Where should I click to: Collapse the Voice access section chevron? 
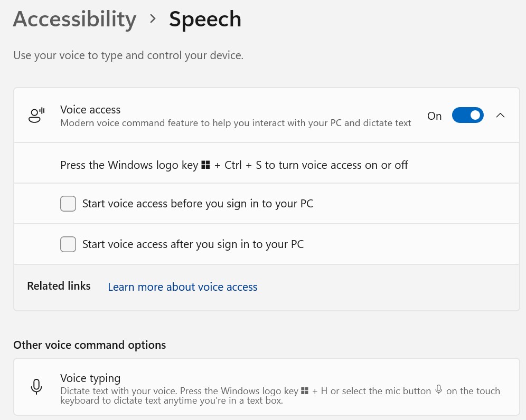pos(501,116)
